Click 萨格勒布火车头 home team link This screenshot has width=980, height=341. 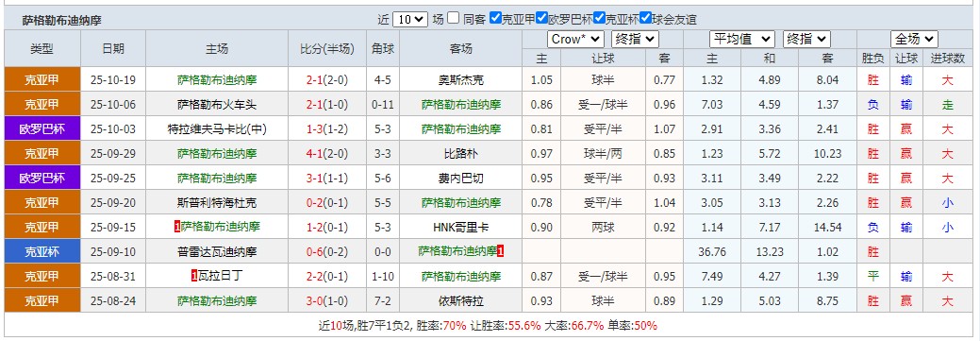pos(217,105)
